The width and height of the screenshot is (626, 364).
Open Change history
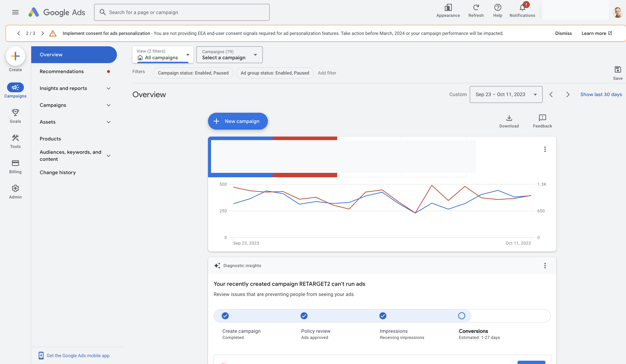pos(58,172)
